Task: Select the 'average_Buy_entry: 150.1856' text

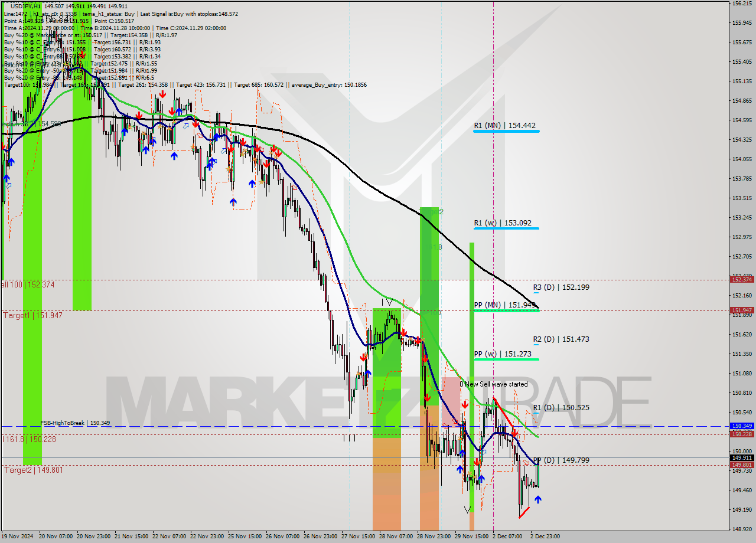Action: pyautogui.click(x=328, y=85)
